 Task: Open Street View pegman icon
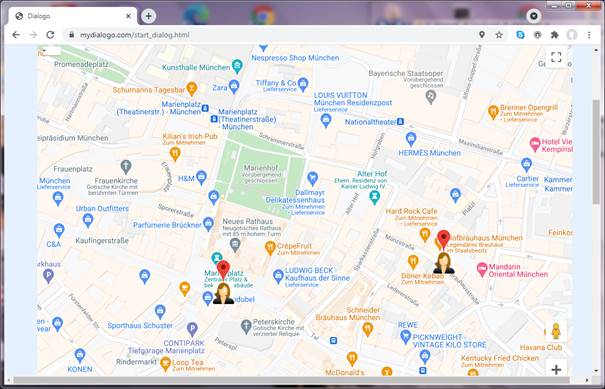click(x=556, y=331)
